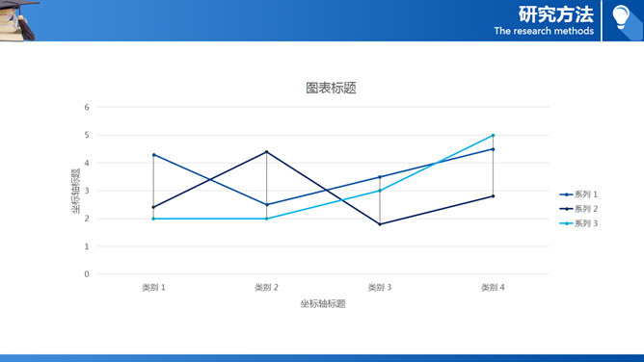Click the y-axis value 5
Image resolution: width=644 pixels, height=362 pixels.
tap(87, 135)
